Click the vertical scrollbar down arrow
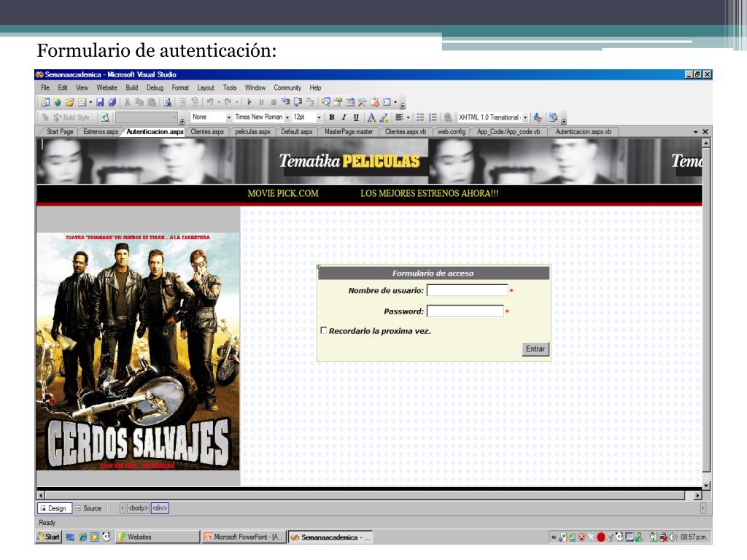 706,486
